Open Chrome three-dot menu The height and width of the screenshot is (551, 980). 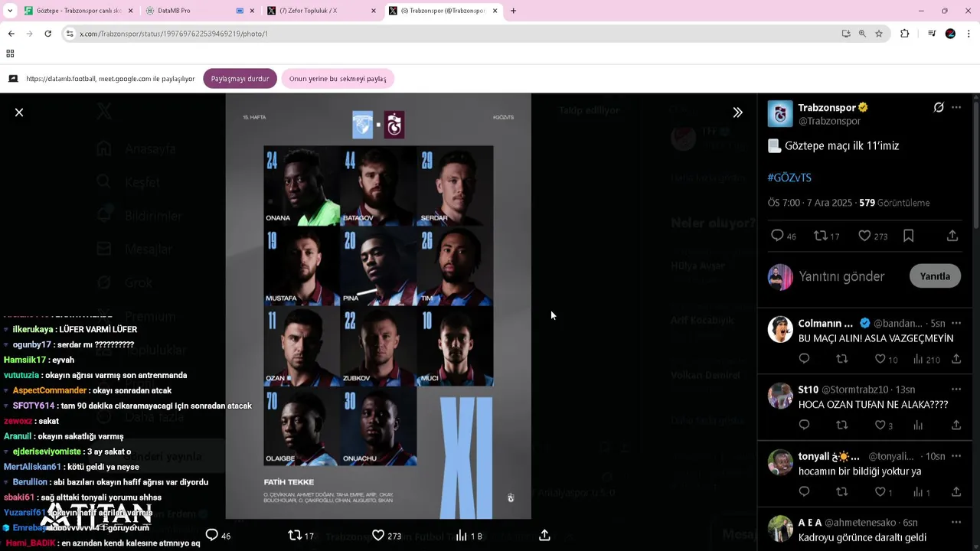click(969, 34)
